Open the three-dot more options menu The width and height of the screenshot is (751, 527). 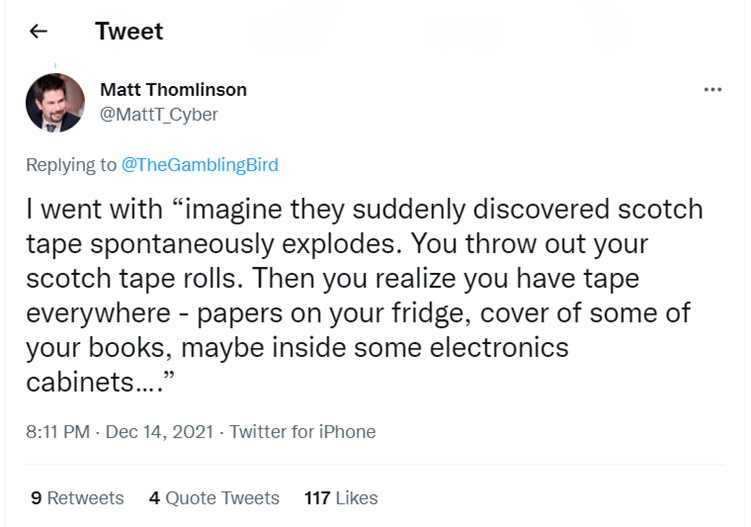click(x=713, y=90)
